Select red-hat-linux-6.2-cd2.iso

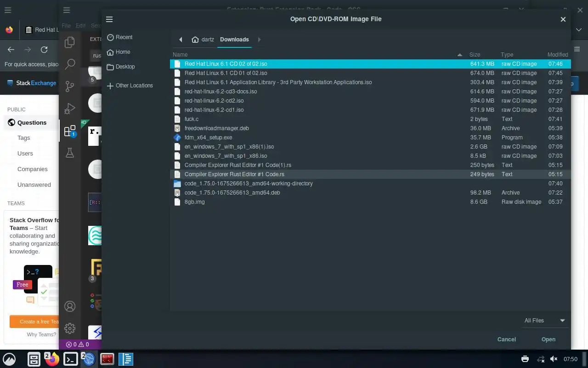pos(370,101)
